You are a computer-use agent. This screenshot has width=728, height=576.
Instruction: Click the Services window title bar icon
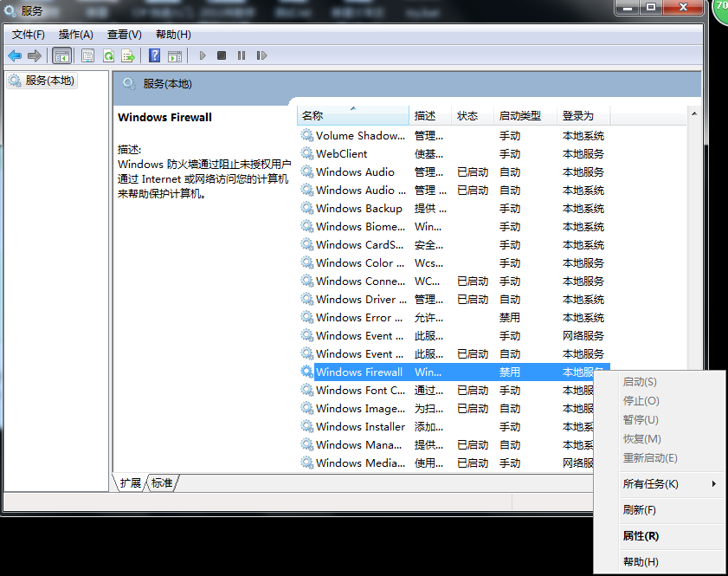10,10
